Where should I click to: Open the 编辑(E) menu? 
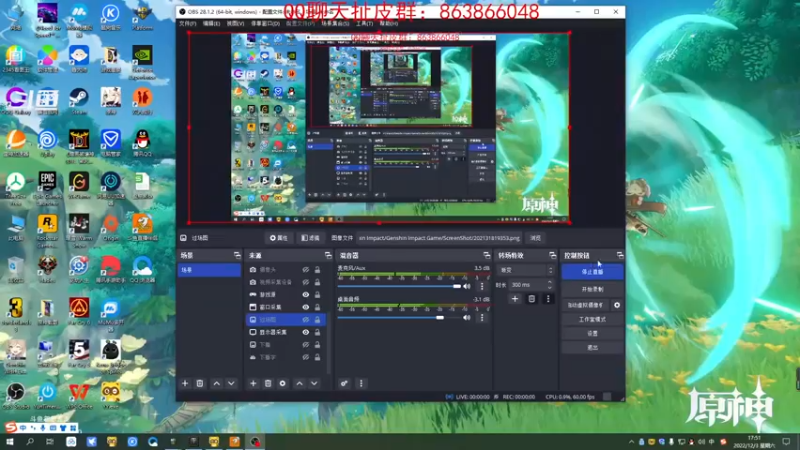tap(211, 23)
